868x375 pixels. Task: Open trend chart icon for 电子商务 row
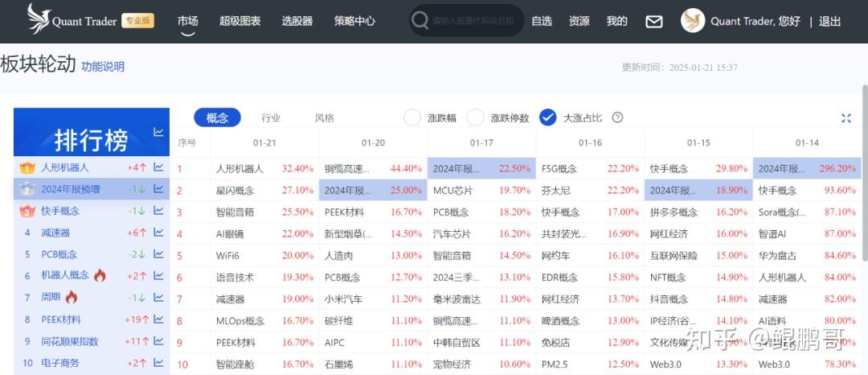pos(158,362)
